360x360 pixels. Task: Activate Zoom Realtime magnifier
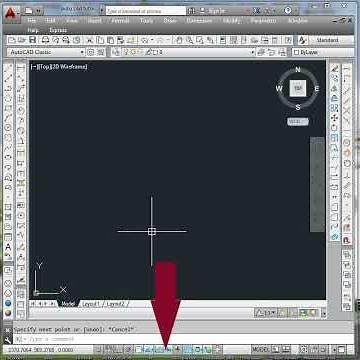(x=189, y=40)
